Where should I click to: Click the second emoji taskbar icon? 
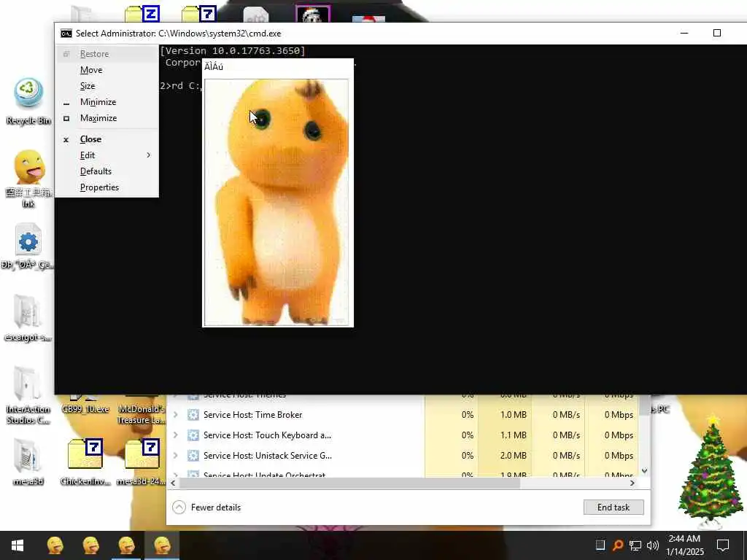click(90, 545)
